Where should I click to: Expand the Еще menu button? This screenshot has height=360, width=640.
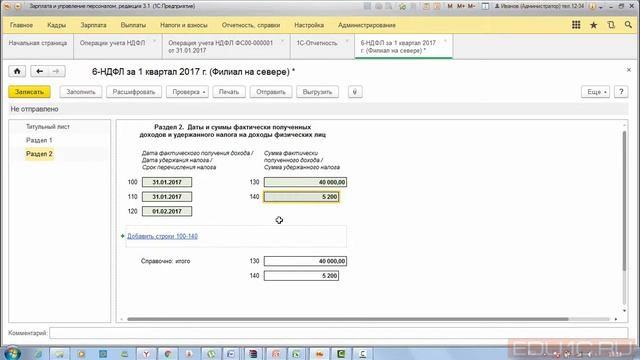596,92
